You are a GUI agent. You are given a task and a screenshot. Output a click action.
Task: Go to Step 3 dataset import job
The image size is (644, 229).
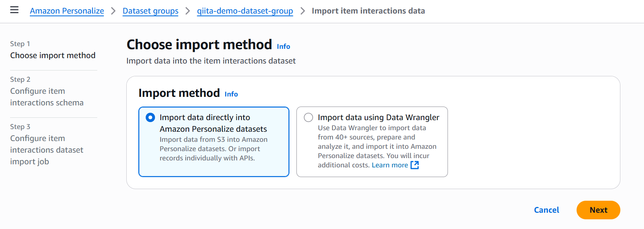pyautogui.click(x=46, y=150)
